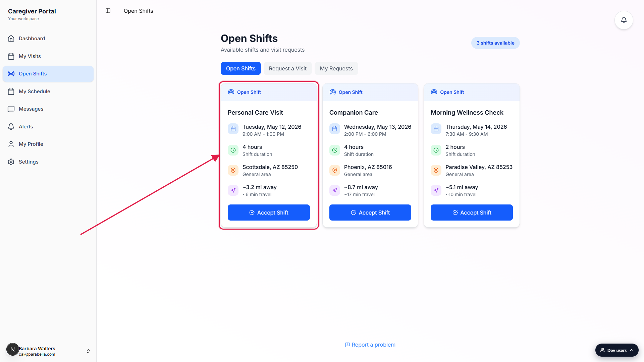Screen dimensions: 644x362
Task: Click the Messages chat bubble icon
Action: [x=11, y=109]
